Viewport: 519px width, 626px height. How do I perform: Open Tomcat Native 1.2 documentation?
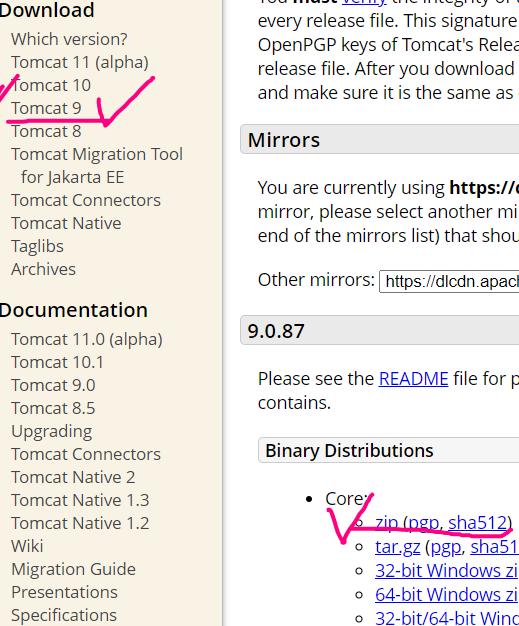tap(80, 523)
